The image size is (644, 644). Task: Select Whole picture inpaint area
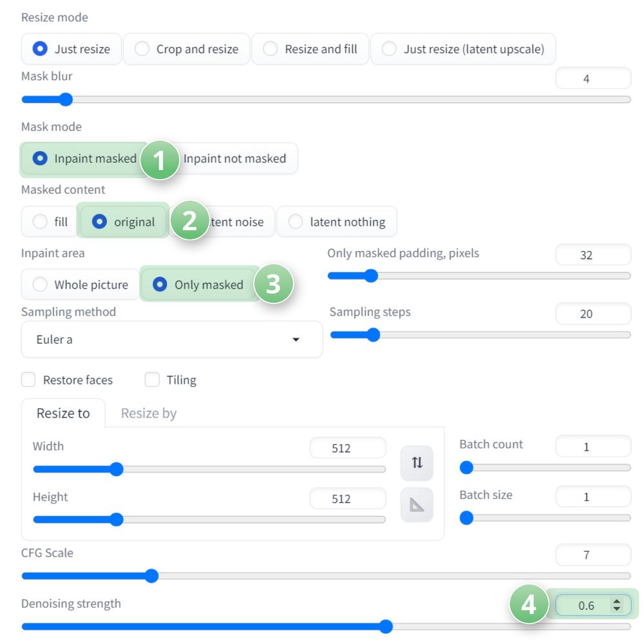pyautogui.click(x=80, y=285)
